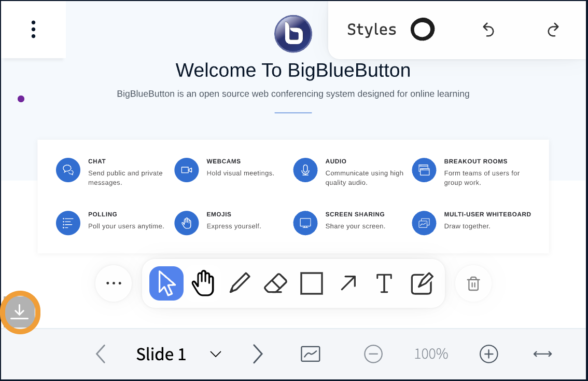The width and height of the screenshot is (588, 381).
Task: Zoom in with the plus button
Action: (488, 354)
